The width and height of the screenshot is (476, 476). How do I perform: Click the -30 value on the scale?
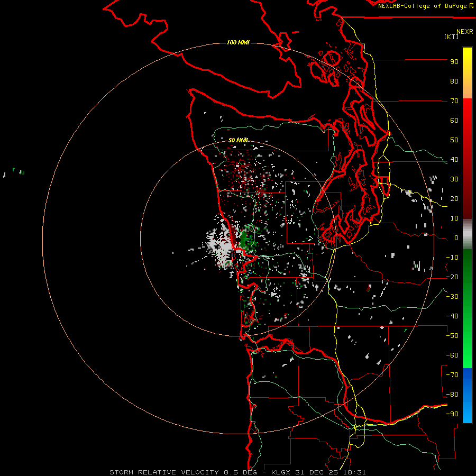pyautogui.click(x=452, y=297)
